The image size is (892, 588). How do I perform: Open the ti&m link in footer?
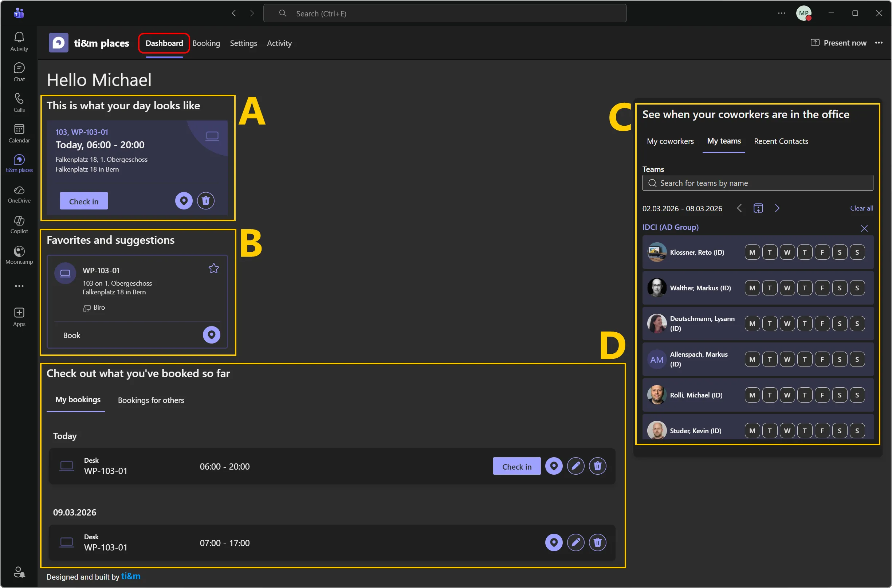[x=130, y=576]
